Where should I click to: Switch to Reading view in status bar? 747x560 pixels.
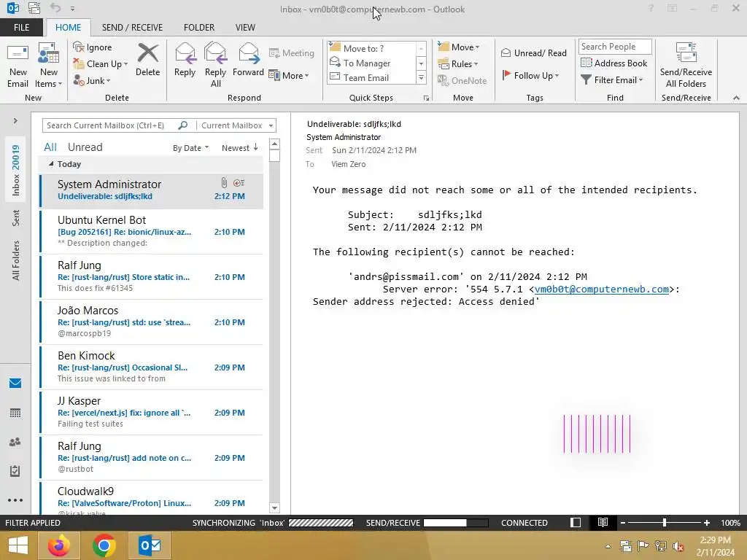coord(603,522)
